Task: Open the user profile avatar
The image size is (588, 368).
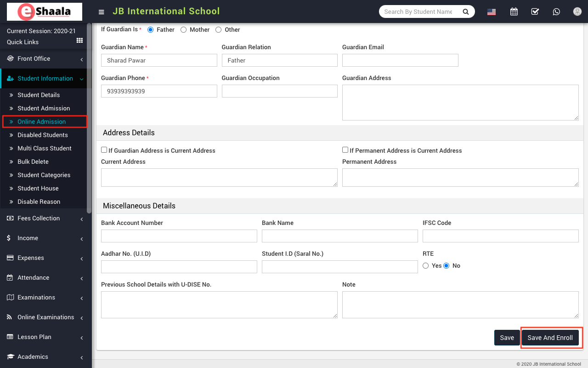Action: coord(577,12)
